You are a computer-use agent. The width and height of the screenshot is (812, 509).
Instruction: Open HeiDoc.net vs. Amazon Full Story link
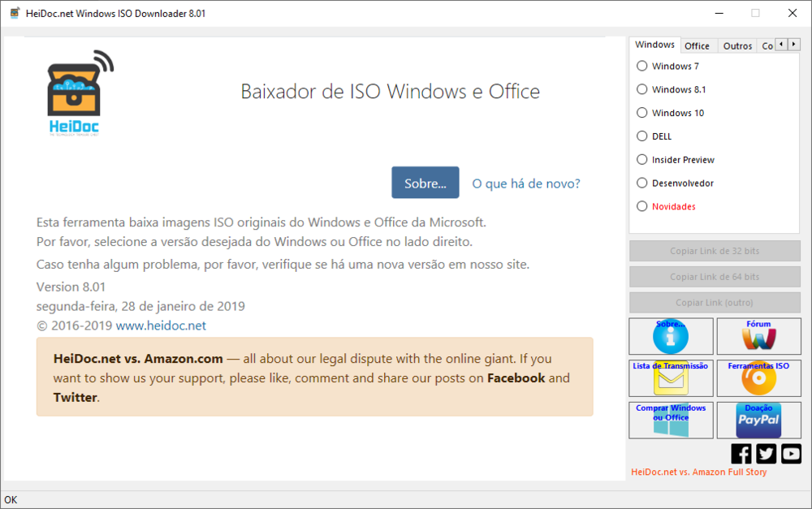tap(698, 472)
